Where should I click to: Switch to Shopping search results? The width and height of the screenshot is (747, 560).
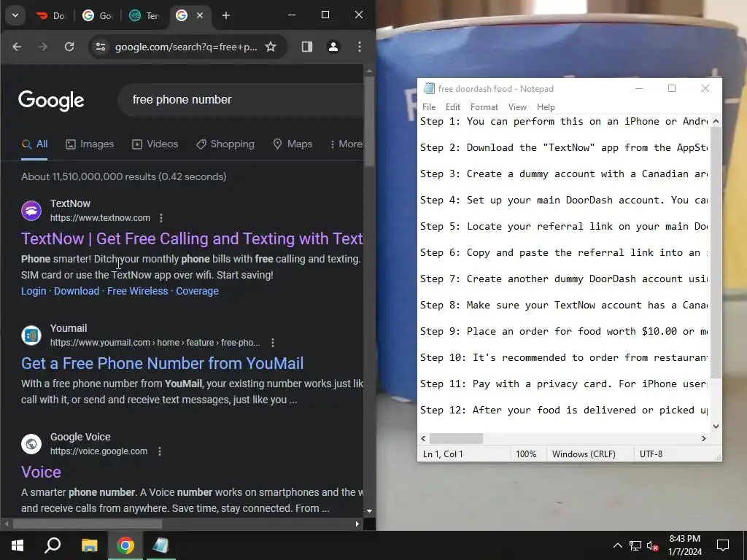[x=225, y=144]
